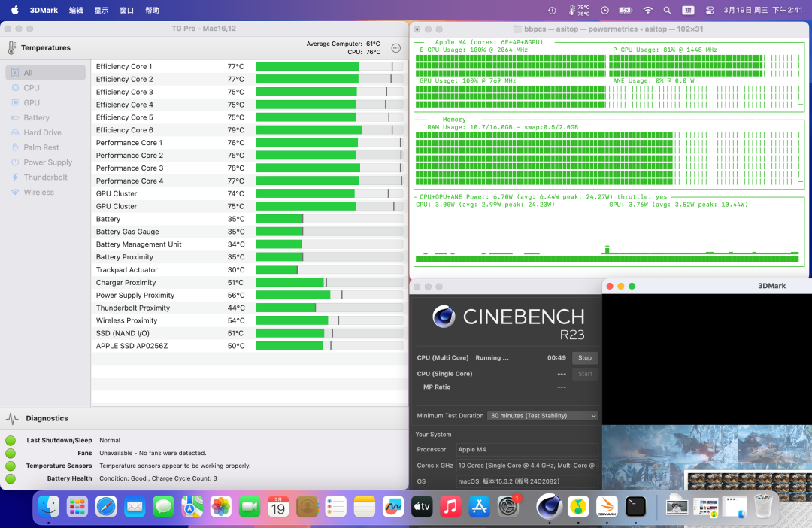This screenshot has height=528, width=812.
Task: Open Spotlight search in the menu bar
Action: pos(667,11)
